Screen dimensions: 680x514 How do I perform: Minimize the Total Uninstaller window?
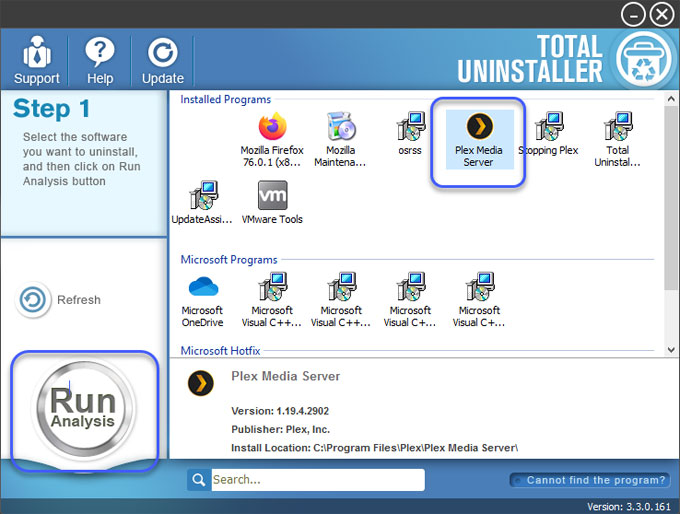633,15
